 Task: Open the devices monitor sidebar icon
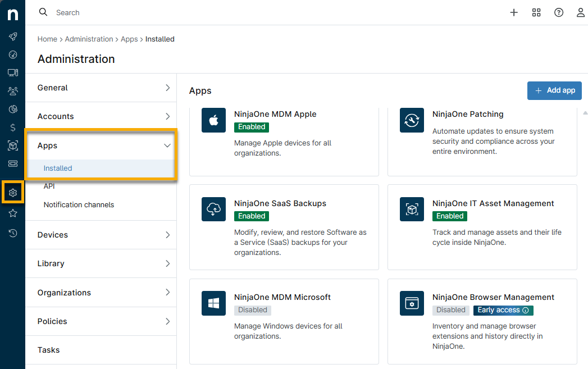click(x=13, y=73)
